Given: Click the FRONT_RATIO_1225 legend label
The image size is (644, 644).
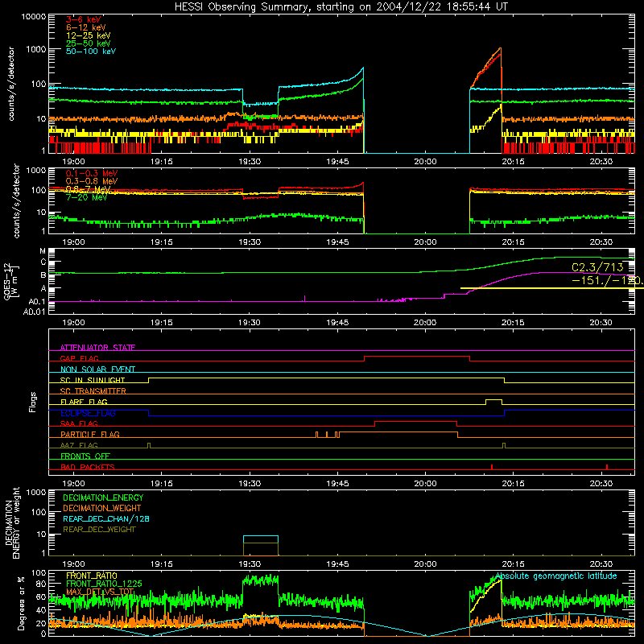Looking at the screenshot, I should pos(104,584).
